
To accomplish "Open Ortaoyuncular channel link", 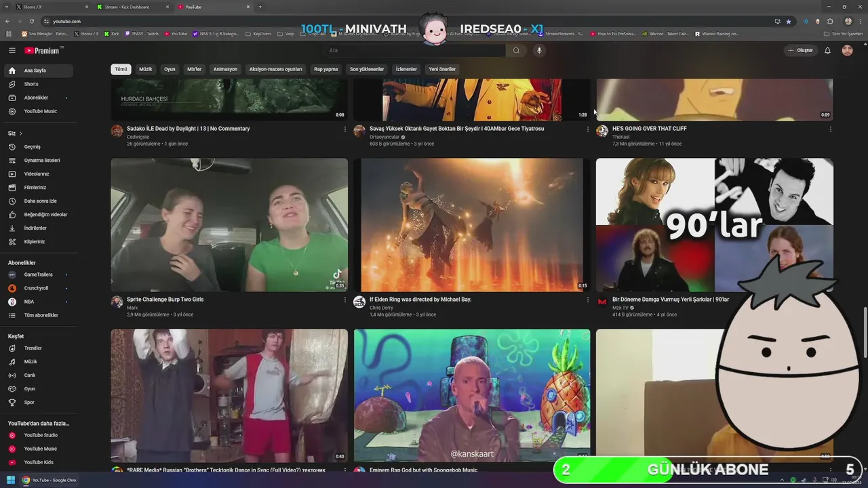I will [384, 137].
